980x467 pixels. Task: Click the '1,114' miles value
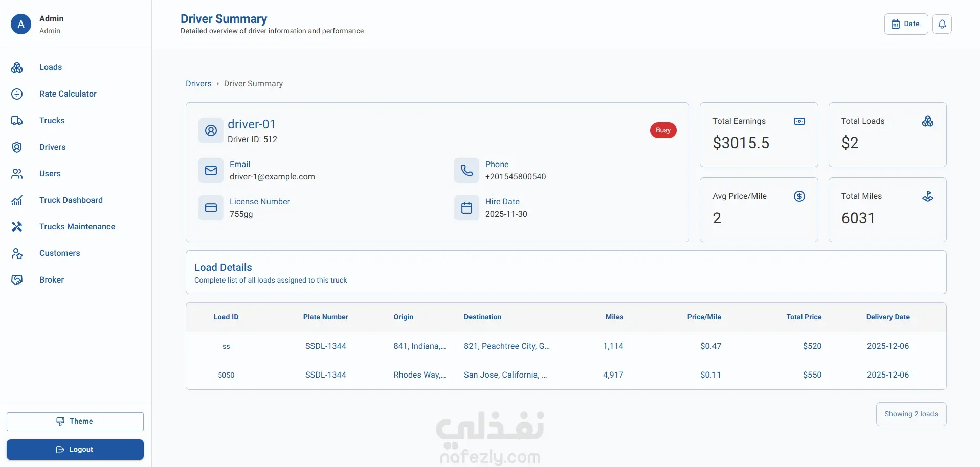coord(613,346)
